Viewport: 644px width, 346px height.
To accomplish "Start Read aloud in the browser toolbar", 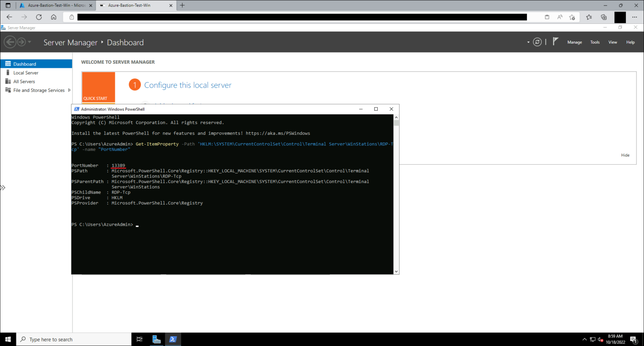I will click(560, 17).
